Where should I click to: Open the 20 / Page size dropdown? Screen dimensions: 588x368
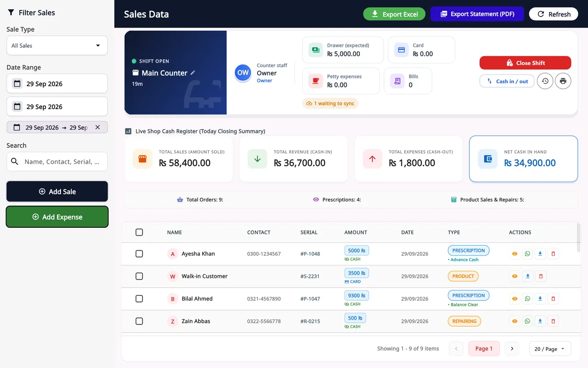(x=550, y=349)
